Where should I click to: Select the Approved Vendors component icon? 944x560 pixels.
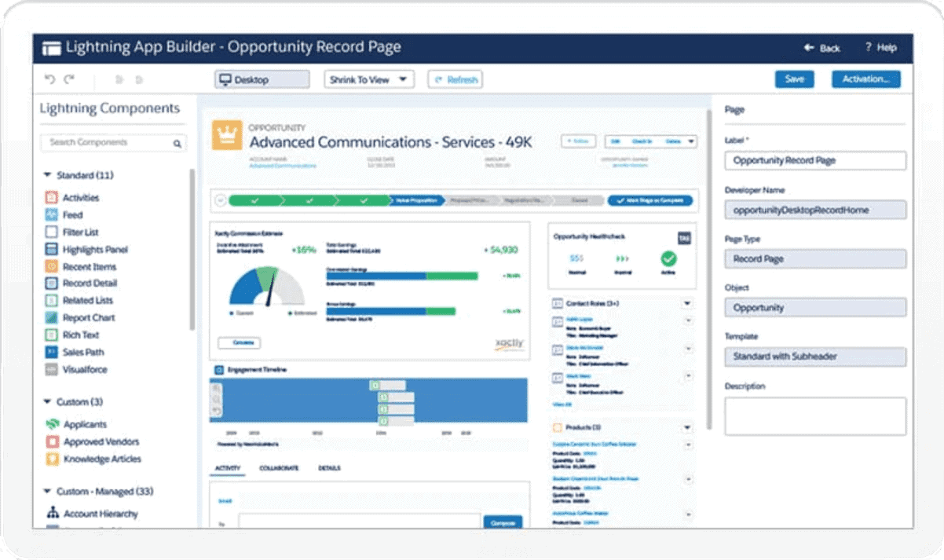53,441
